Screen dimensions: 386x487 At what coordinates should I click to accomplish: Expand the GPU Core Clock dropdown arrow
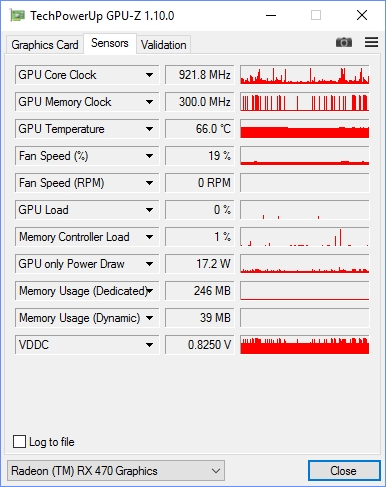(149, 75)
